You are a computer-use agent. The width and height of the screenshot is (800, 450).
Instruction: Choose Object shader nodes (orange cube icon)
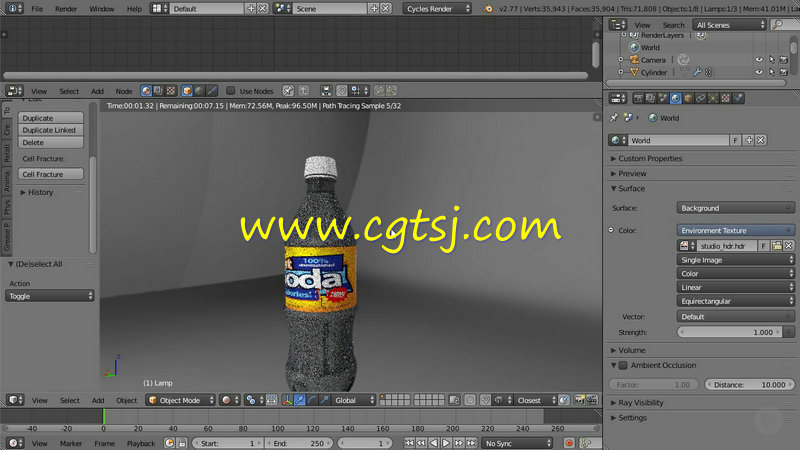187,91
